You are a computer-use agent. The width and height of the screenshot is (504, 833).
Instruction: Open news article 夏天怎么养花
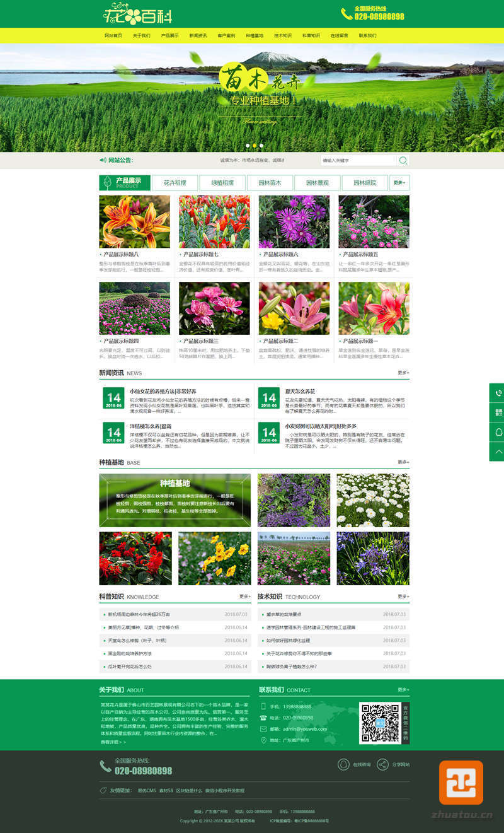300,391
